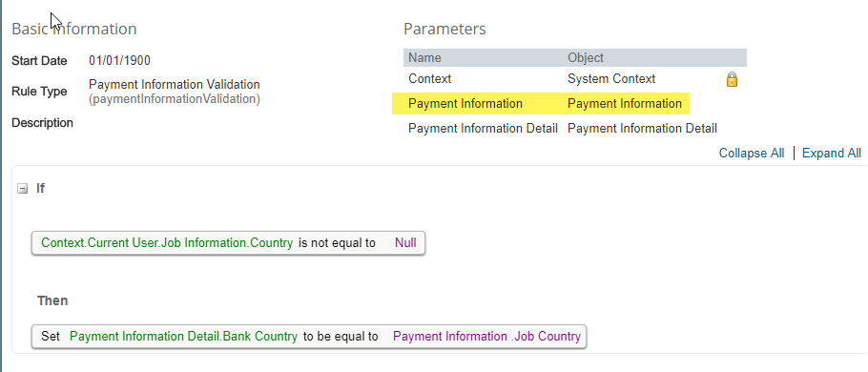The height and width of the screenshot is (372, 868).
Task: Open the Context.Current User.Job Information.Country expression
Action: point(167,243)
